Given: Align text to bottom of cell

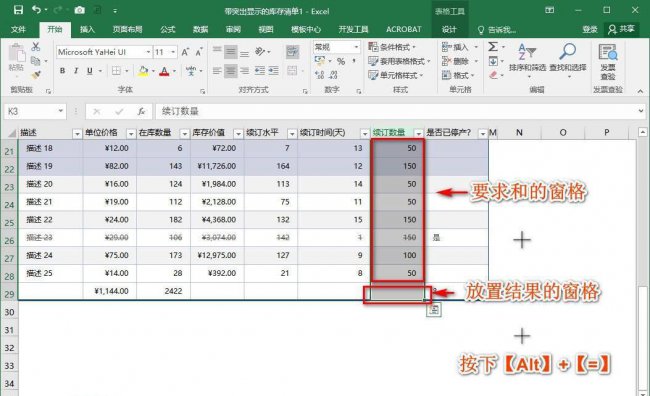Looking at the screenshot, I should tap(245, 53).
